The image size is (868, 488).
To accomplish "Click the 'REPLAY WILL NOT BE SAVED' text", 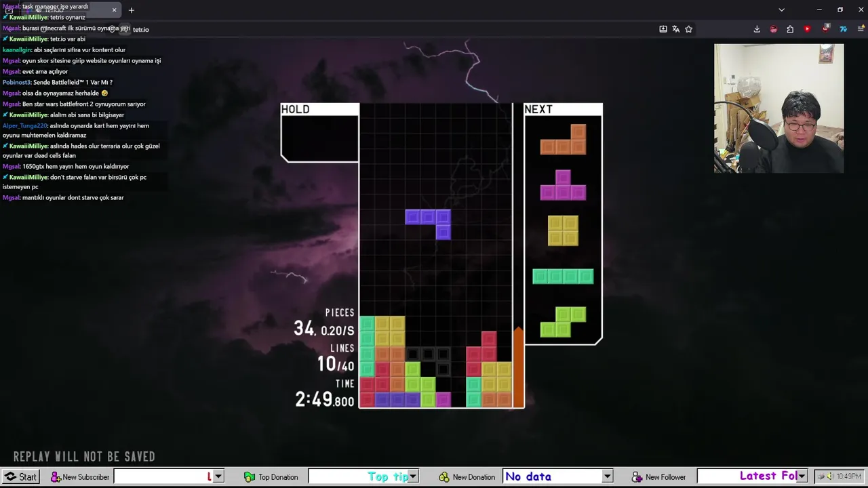I will point(84,457).
